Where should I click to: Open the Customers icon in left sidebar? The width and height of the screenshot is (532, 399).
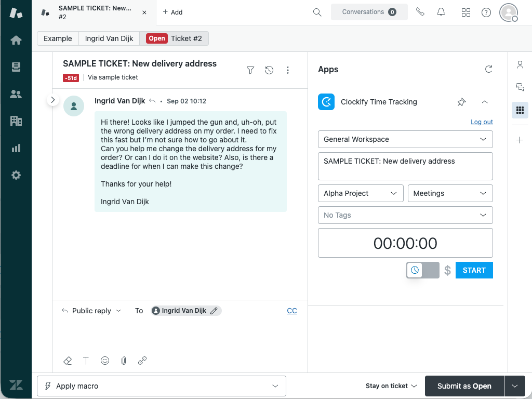pyautogui.click(x=16, y=94)
